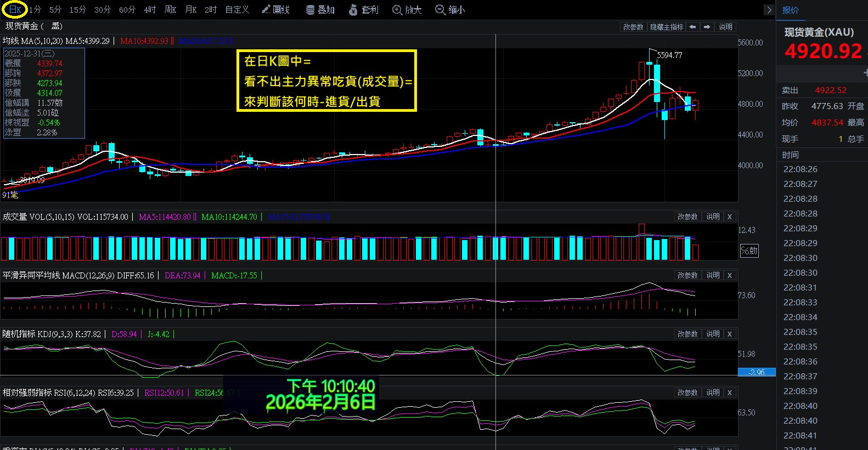
Task: Click the MA5:4399.29 value label
Action: pyautogui.click(x=87, y=41)
